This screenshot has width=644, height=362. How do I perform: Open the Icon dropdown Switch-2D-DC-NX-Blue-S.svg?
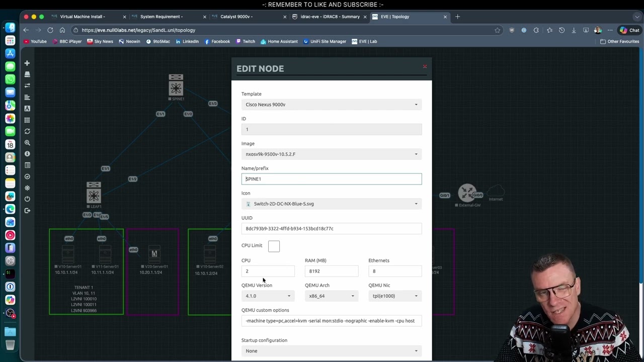click(x=332, y=204)
